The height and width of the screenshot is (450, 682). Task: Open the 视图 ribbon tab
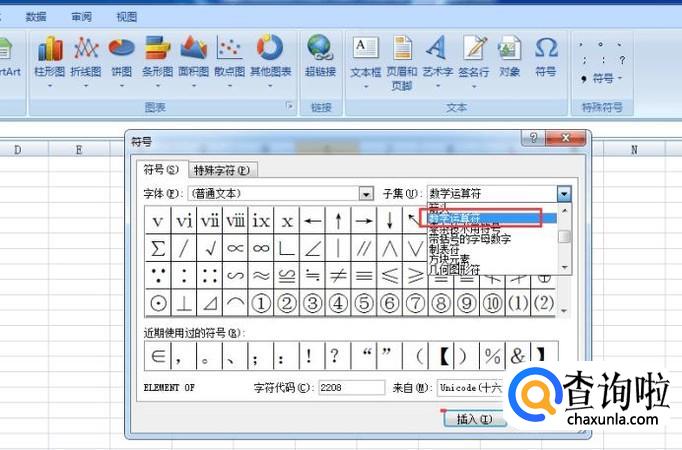coord(127,17)
